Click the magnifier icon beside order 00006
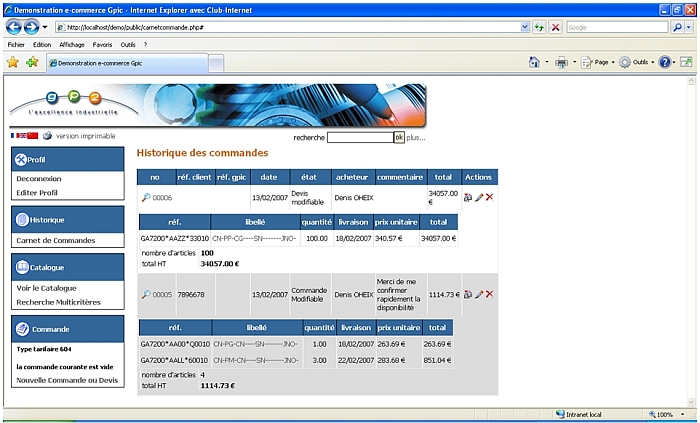Viewport: 700px width, 423px height. pyautogui.click(x=146, y=198)
